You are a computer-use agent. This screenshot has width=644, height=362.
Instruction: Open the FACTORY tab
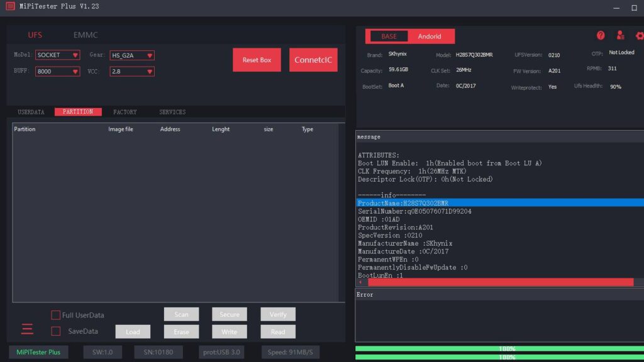click(125, 112)
